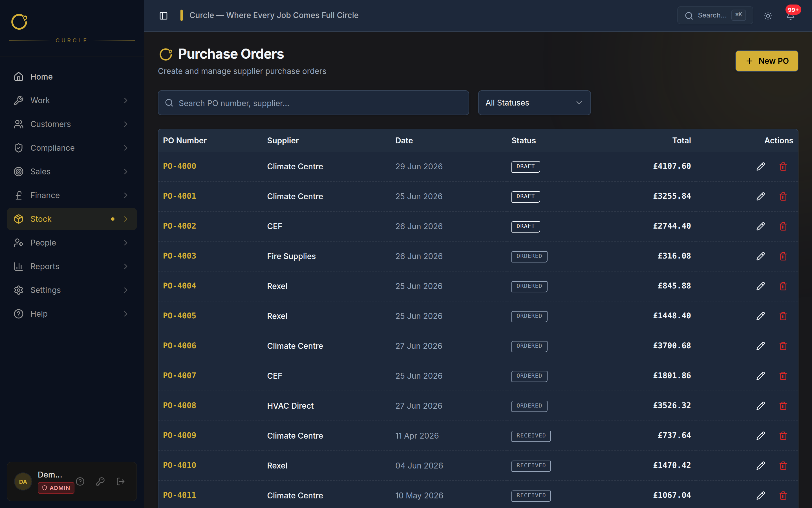Viewport: 812px width, 508px height.
Task: Edit PO-4003 with the pencil icon
Action: click(760, 256)
